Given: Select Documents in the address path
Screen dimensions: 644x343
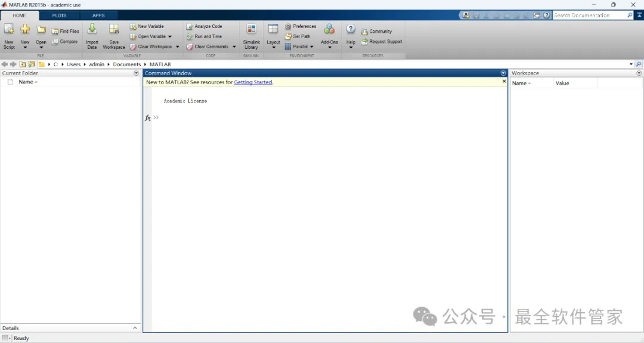Looking at the screenshot, I should [127, 64].
